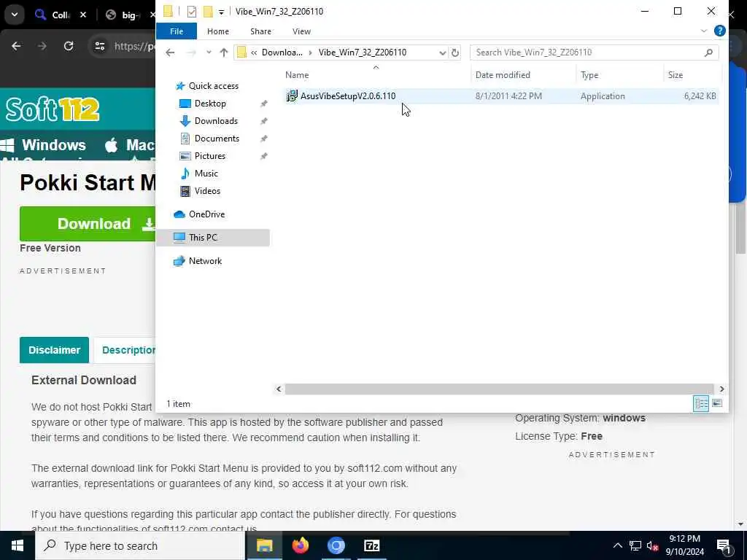Open Quick Access Toolbar customize dropdown

click(221, 12)
